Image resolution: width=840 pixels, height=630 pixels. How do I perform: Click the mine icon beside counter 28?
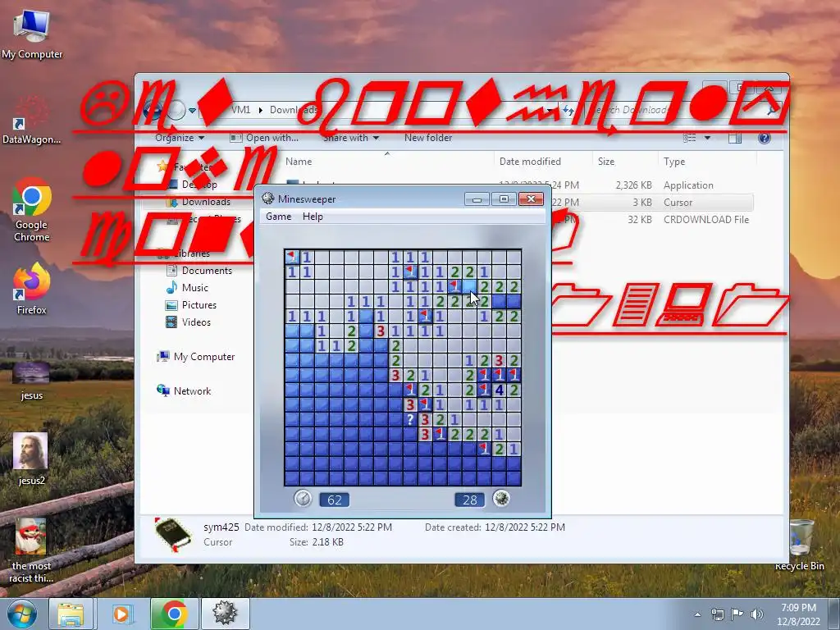[501, 499]
